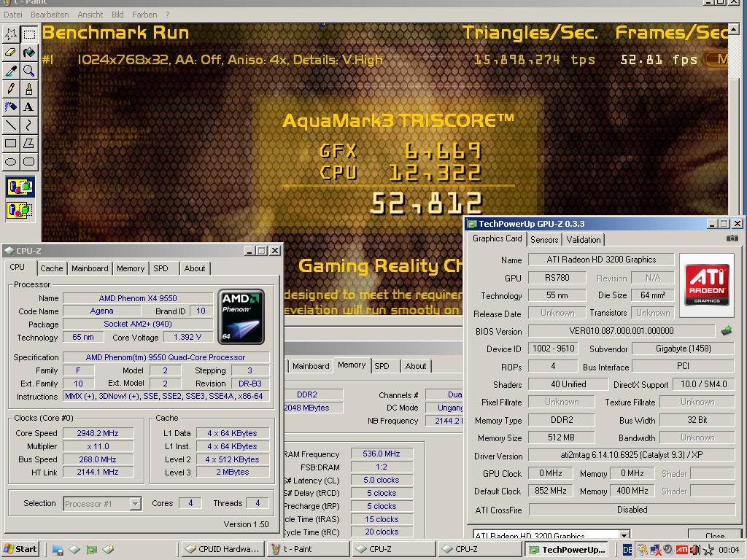Open the Farben menu
Viewport: 747px width, 560px height.
pyautogui.click(x=144, y=15)
